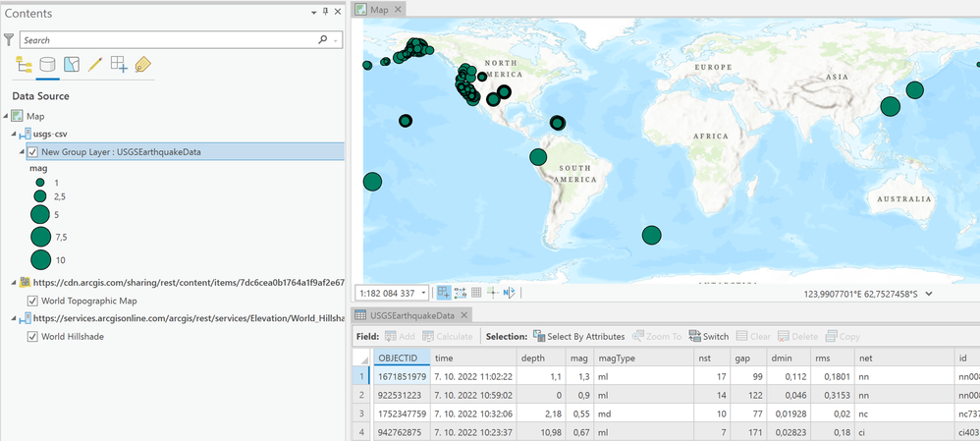Open the search options dropdown arrow
980x441 pixels.
337,40
